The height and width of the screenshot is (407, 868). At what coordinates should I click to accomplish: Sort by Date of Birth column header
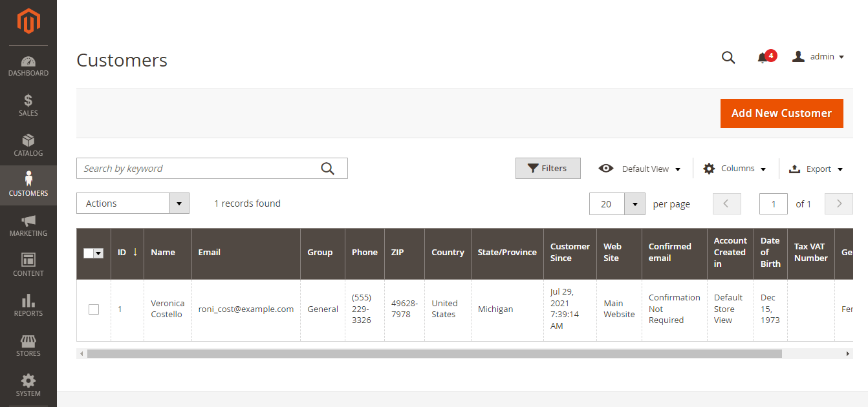pyautogui.click(x=770, y=253)
